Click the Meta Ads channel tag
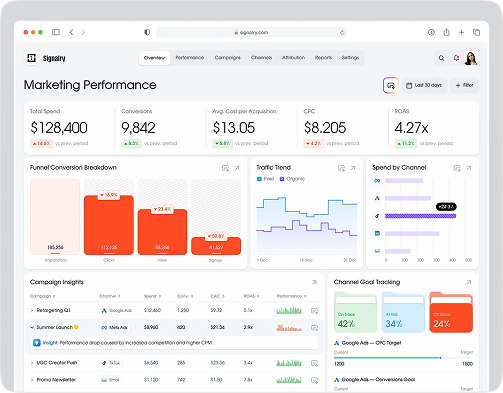 [115, 328]
